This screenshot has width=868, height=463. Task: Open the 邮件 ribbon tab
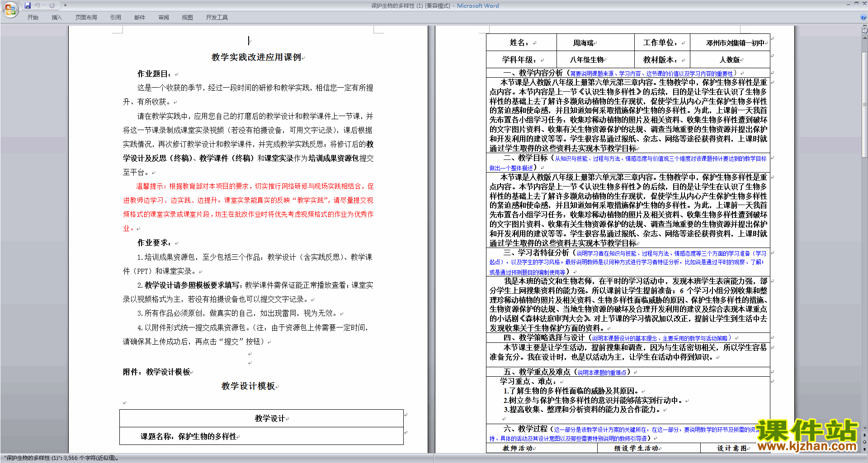pos(140,18)
